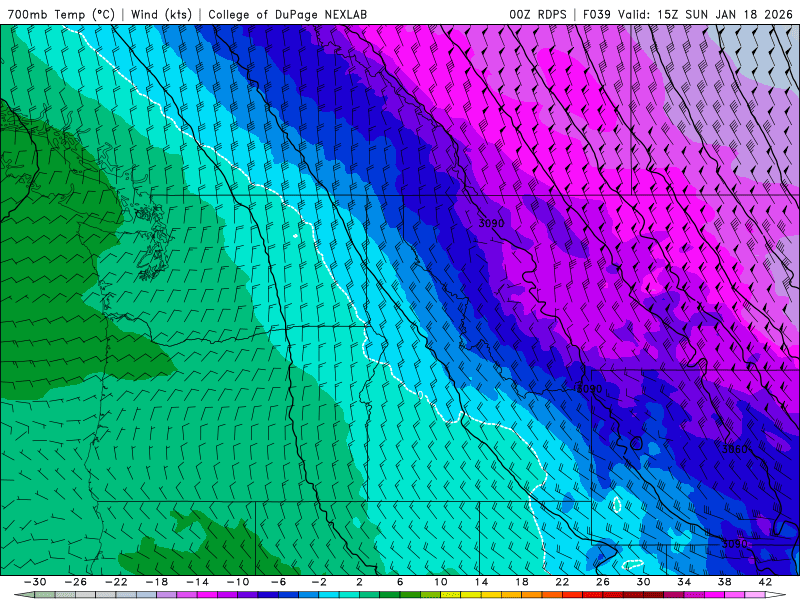The image size is (800, 600).
Task: Select the "00Z RDPS" model run label
Action: [538, 14]
